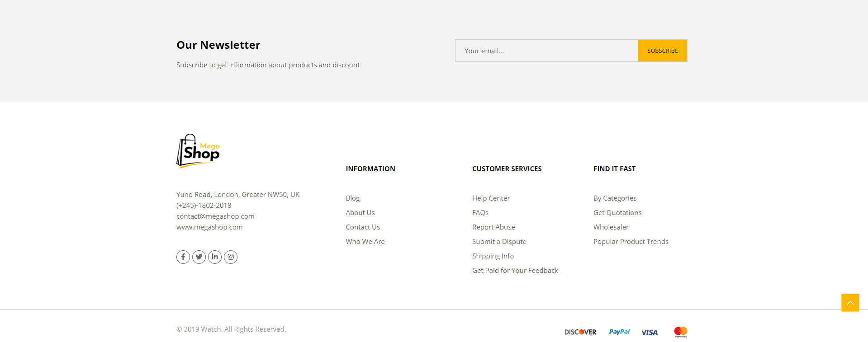Click the back-to-top arrow button

point(850,303)
